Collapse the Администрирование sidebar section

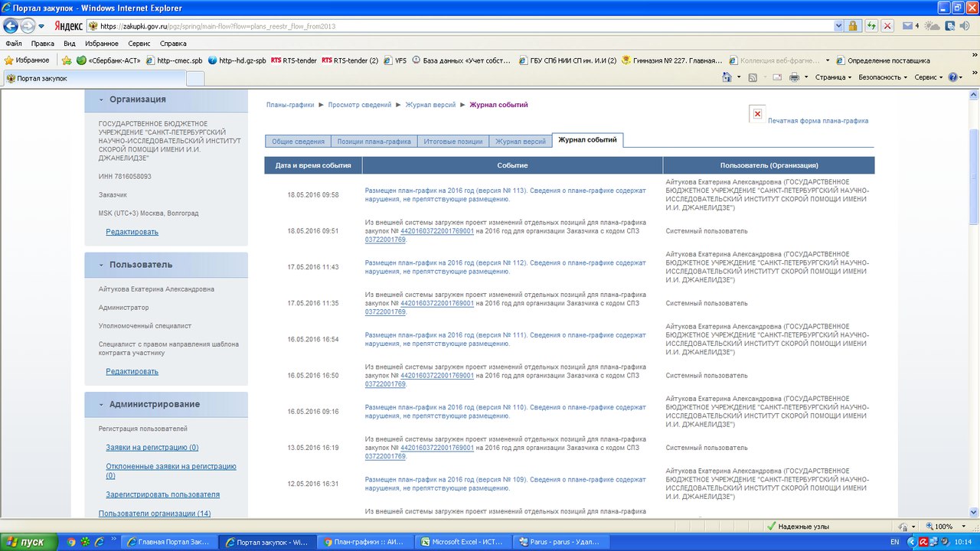point(102,404)
